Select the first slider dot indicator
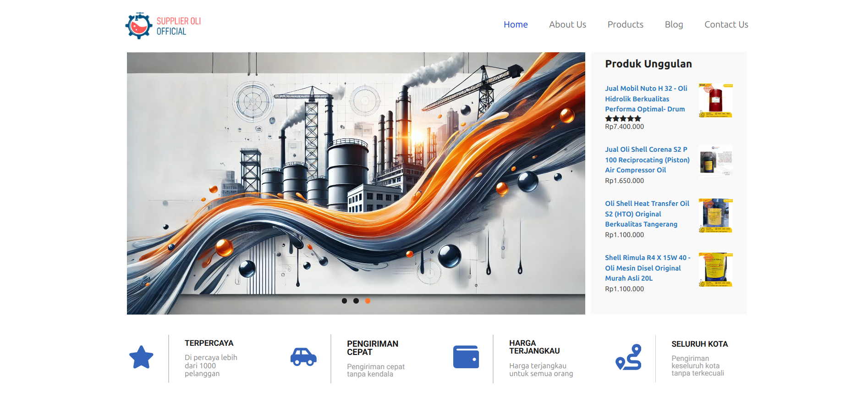This screenshot has height=404, width=868. (x=344, y=301)
